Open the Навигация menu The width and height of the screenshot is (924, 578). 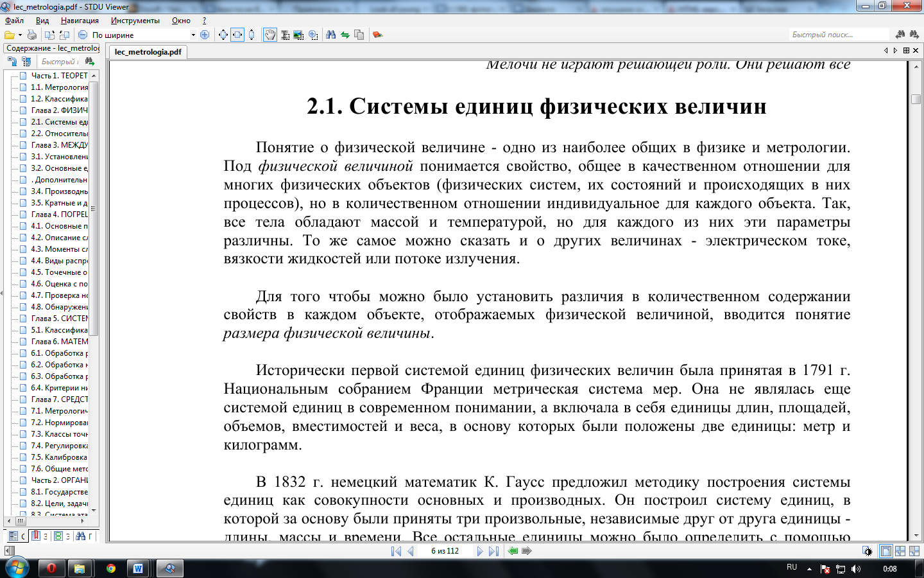pos(80,21)
